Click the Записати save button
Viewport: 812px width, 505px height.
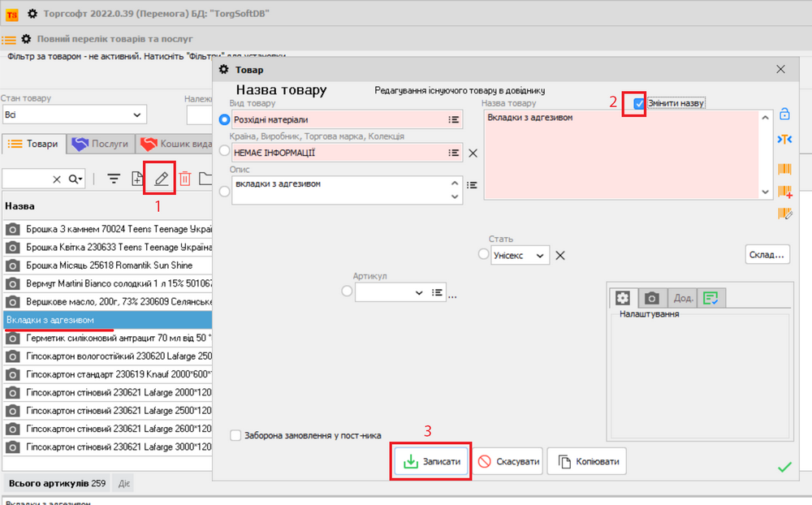[431, 462]
